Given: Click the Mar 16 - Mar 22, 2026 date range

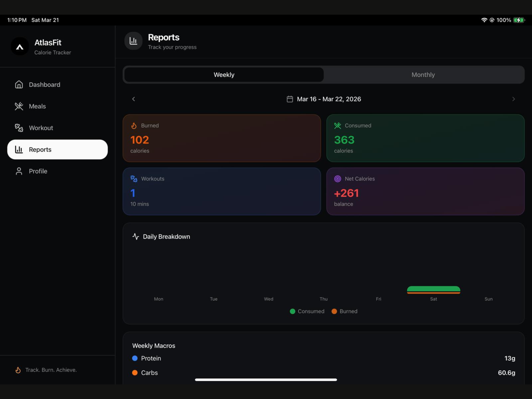Looking at the screenshot, I should tap(329, 99).
